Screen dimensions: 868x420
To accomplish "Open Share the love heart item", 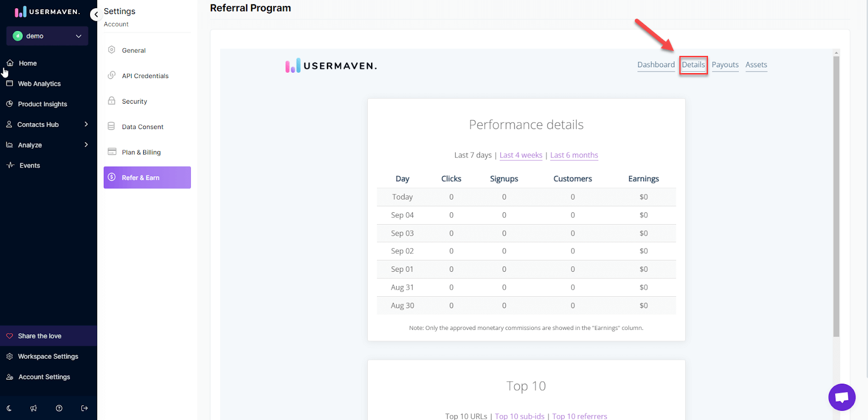I will pyautogui.click(x=39, y=336).
